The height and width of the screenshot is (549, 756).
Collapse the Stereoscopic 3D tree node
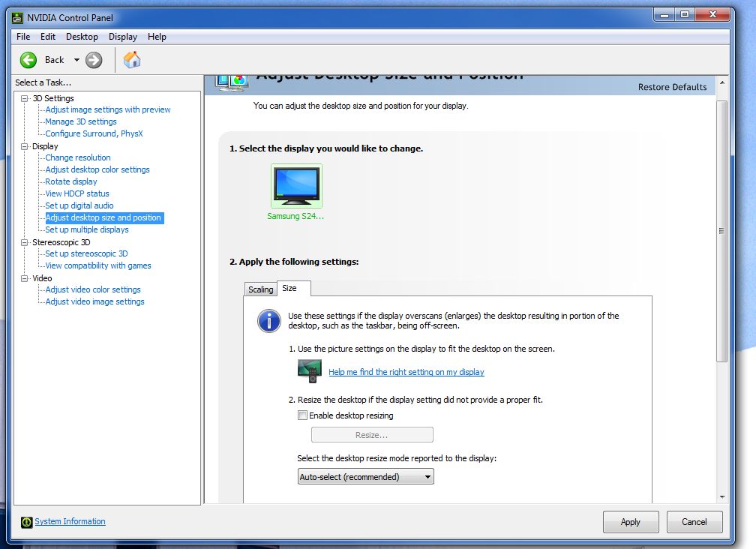pyautogui.click(x=24, y=242)
